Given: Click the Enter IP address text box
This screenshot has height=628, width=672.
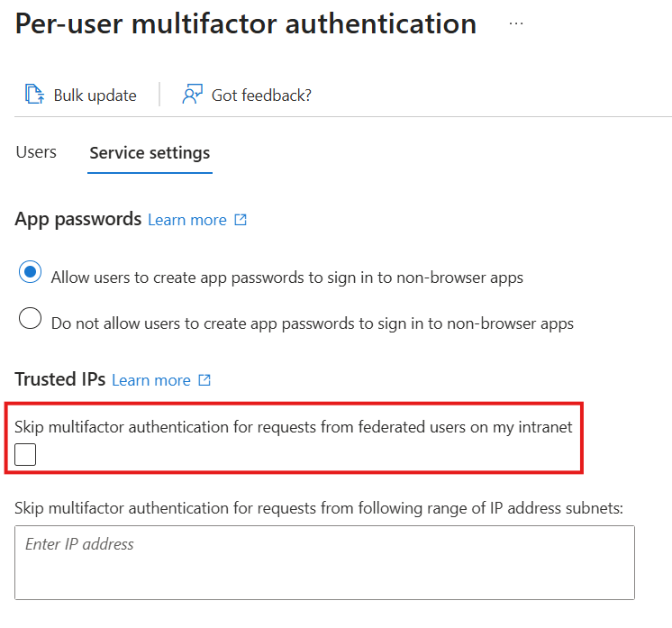Looking at the screenshot, I should pyautogui.click(x=324, y=562).
